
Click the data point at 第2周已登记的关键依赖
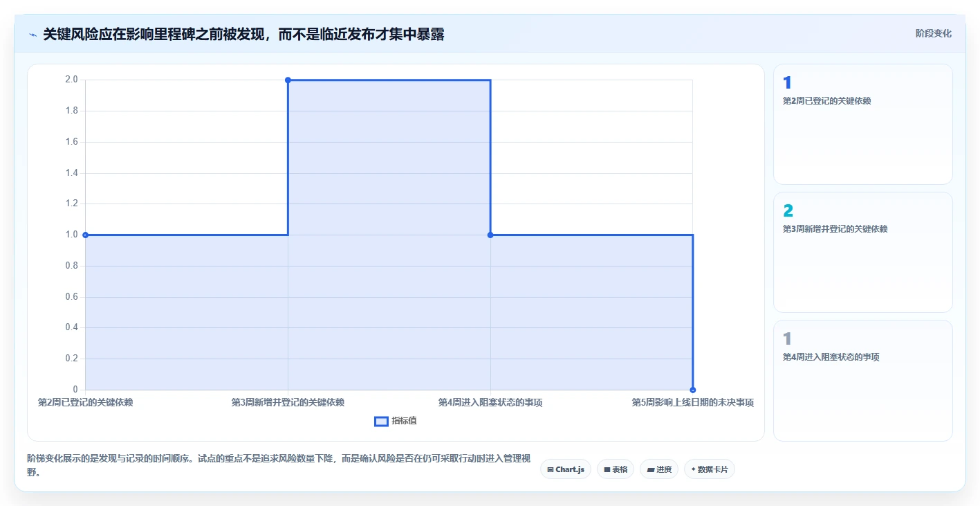pos(85,235)
